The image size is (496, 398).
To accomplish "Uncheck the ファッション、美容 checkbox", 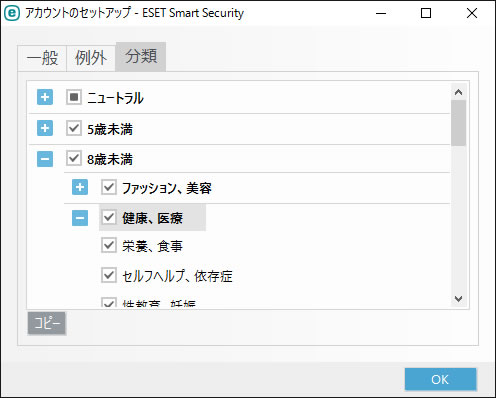I will click(109, 187).
